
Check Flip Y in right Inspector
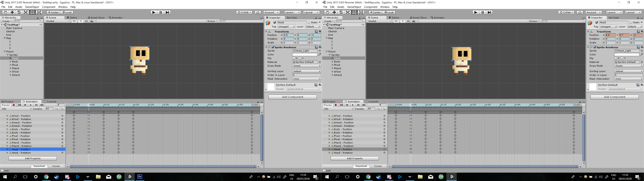coord(622,58)
